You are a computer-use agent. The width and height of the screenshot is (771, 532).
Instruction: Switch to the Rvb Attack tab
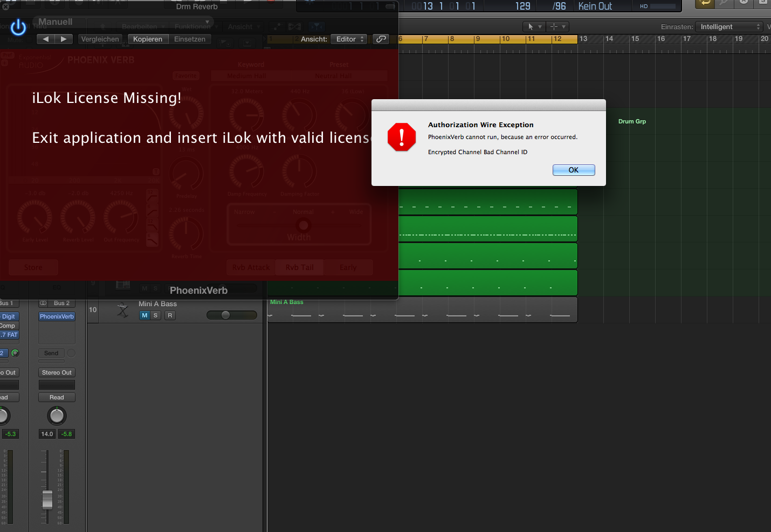(x=251, y=267)
